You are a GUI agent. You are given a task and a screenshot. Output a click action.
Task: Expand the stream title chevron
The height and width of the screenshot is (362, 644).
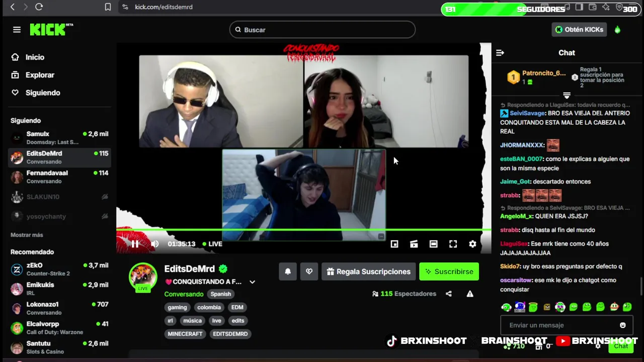(x=252, y=282)
